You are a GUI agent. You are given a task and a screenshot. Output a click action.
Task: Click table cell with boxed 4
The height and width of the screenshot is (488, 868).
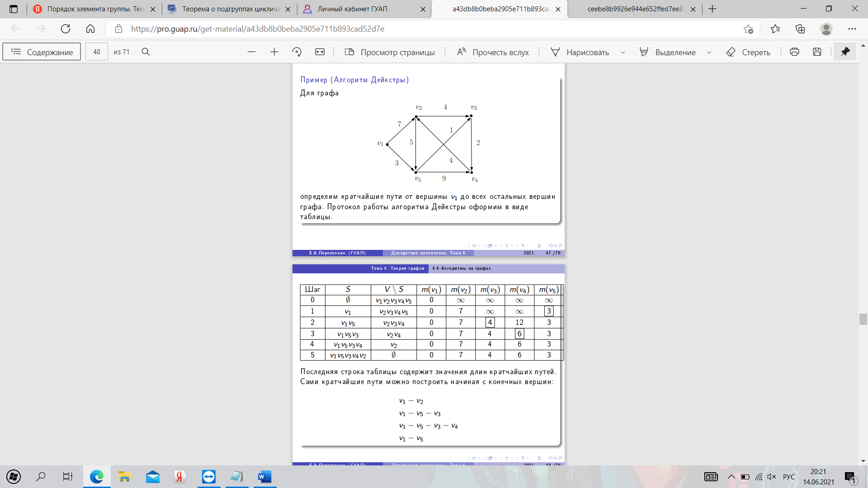pyautogui.click(x=490, y=323)
